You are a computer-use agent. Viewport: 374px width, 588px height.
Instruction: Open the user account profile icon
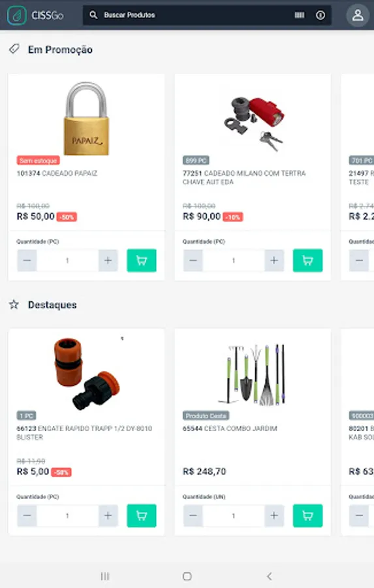pyautogui.click(x=357, y=16)
